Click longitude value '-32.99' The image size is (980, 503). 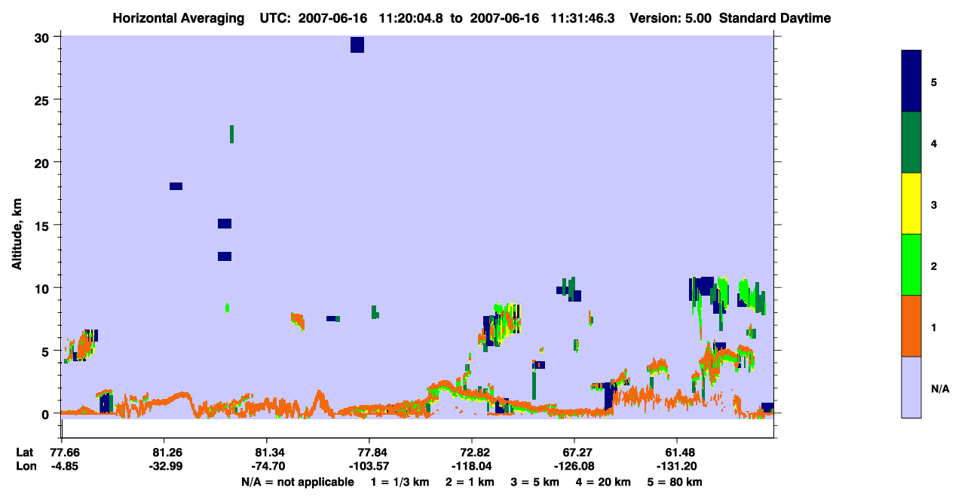click(164, 466)
